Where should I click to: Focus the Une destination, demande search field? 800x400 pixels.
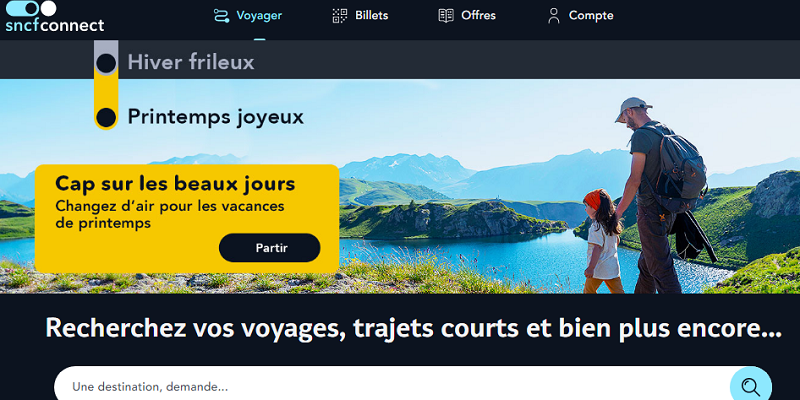[392, 386]
